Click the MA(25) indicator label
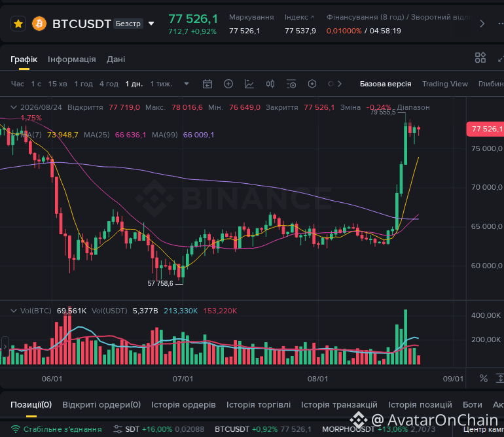The height and width of the screenshot is (437, 504). point(97,135)
